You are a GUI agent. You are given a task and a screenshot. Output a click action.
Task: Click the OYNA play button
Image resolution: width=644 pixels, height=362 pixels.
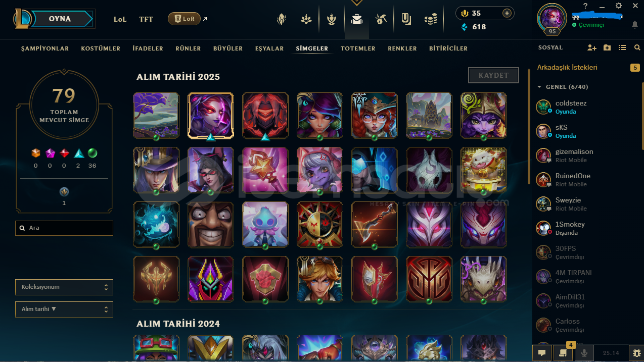click(60, 19)
